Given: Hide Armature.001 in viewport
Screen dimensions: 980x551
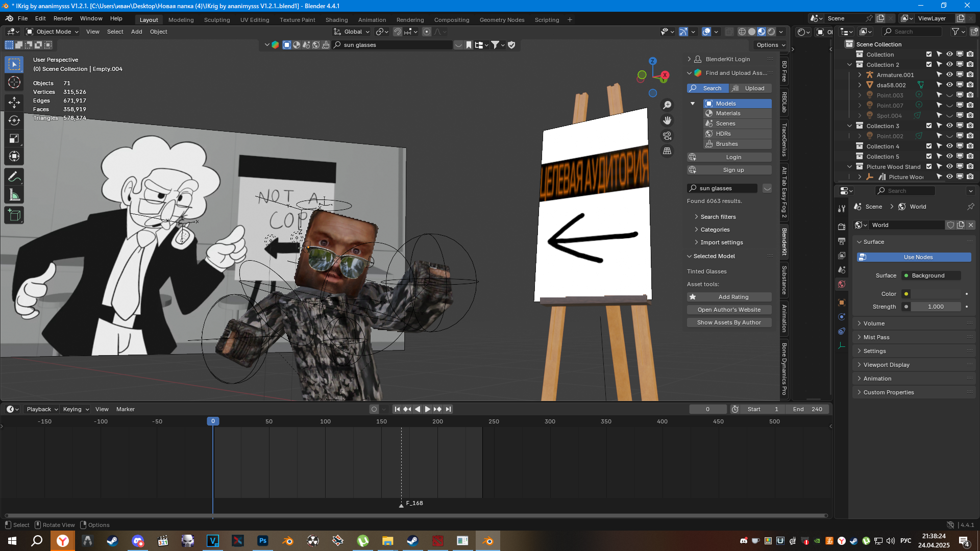Looking at the screenshot, I should tap(949, 75).
